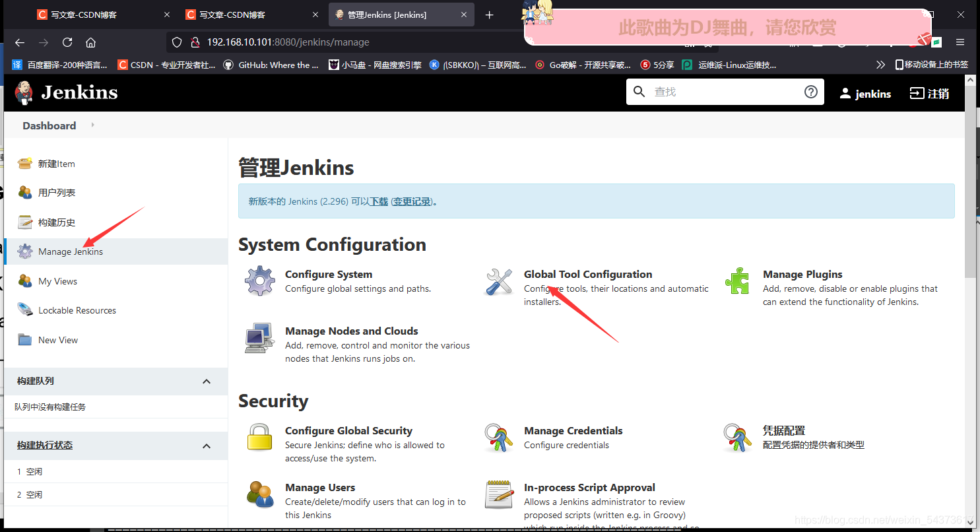Viewport: 980px width, 532px height.
Task: Open Manage Credentials title link
Action: click(573, 430)
